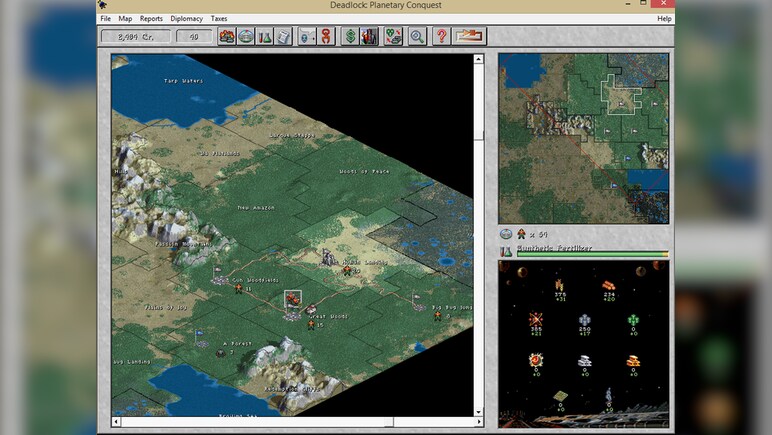
Task: Click the domed city toolbar icon
Action: click(246, 36)
